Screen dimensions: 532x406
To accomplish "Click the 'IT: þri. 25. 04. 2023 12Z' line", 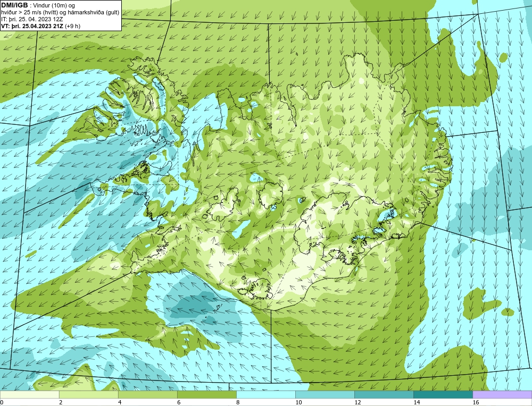I will coord(32,19).
